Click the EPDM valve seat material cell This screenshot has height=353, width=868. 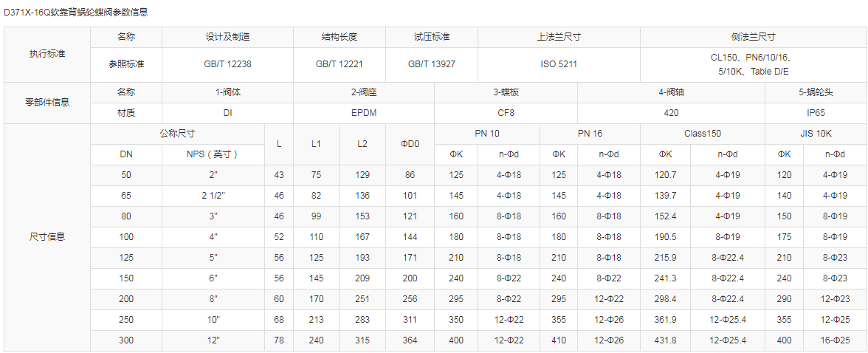(363, 113)
